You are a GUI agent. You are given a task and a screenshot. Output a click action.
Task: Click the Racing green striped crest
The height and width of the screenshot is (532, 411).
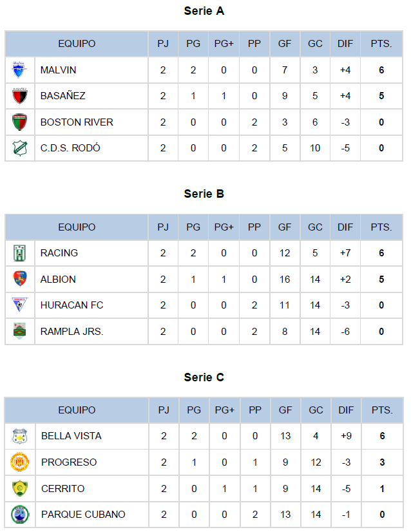(20, 253)
